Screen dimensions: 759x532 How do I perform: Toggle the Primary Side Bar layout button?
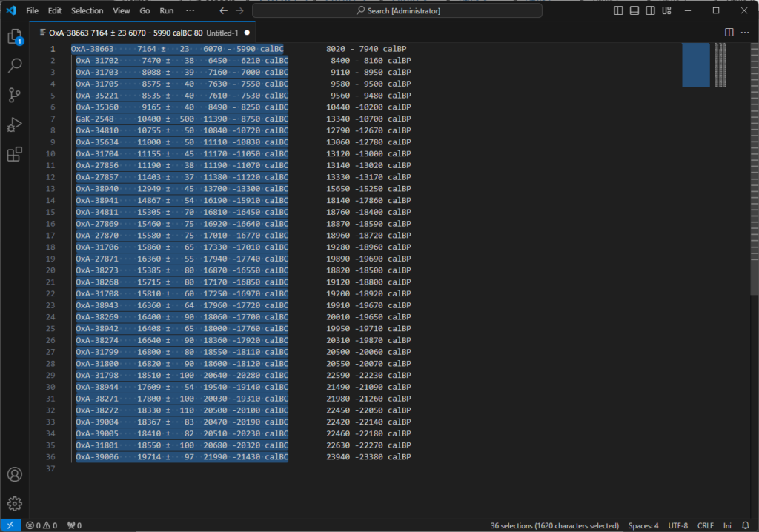point(619,11)
